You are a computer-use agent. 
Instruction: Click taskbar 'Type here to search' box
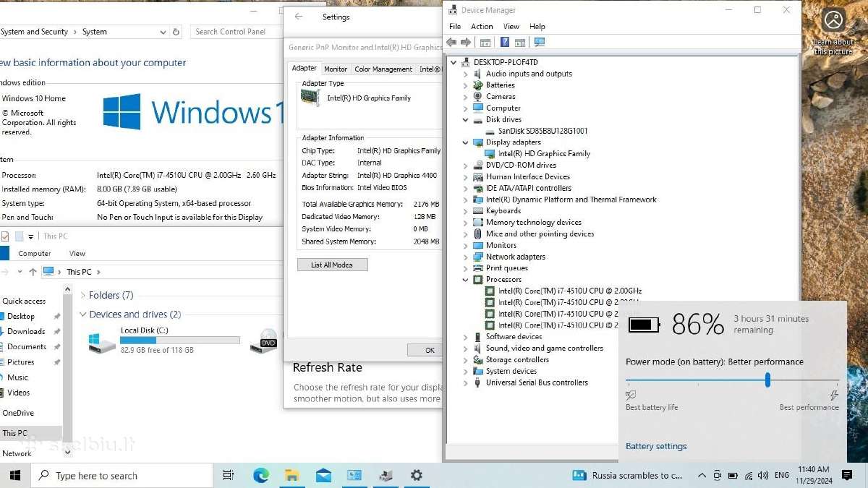point(122,475)
